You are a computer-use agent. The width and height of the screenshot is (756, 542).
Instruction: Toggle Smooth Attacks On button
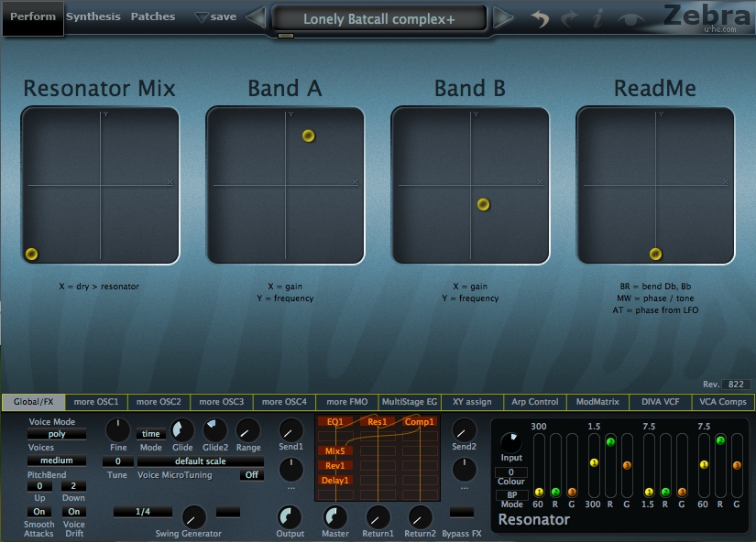38,512
